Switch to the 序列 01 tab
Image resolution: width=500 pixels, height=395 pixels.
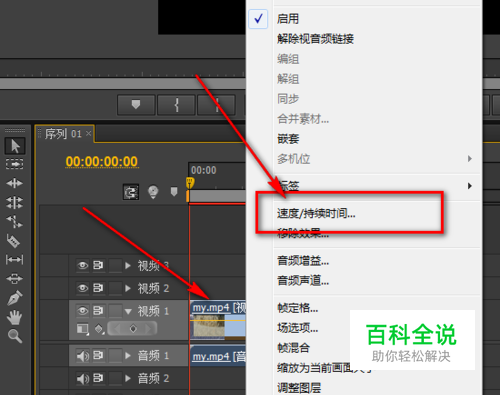pyautogui.click(x=63, y=134)
